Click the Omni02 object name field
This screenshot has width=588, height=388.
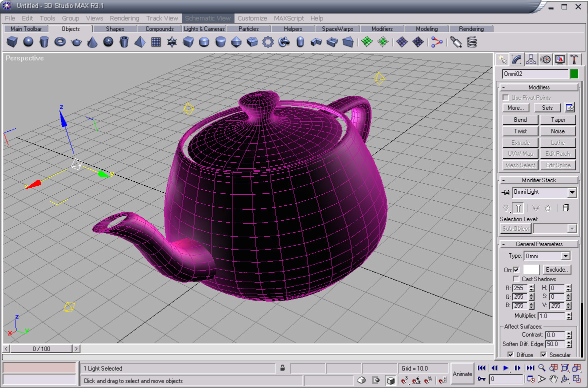tap(535, 74)
